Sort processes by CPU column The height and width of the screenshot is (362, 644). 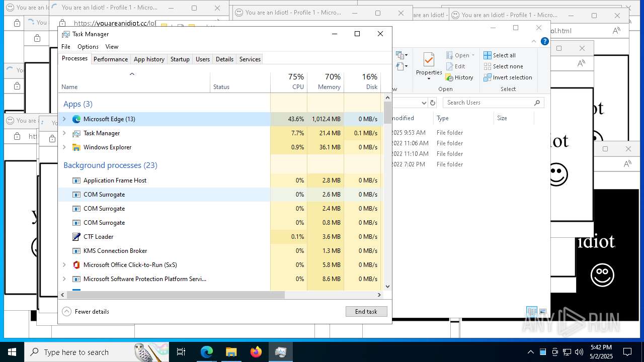point(289,82)
